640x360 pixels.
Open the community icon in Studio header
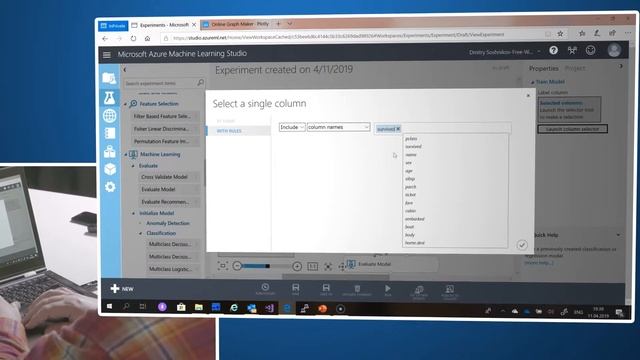572,50
